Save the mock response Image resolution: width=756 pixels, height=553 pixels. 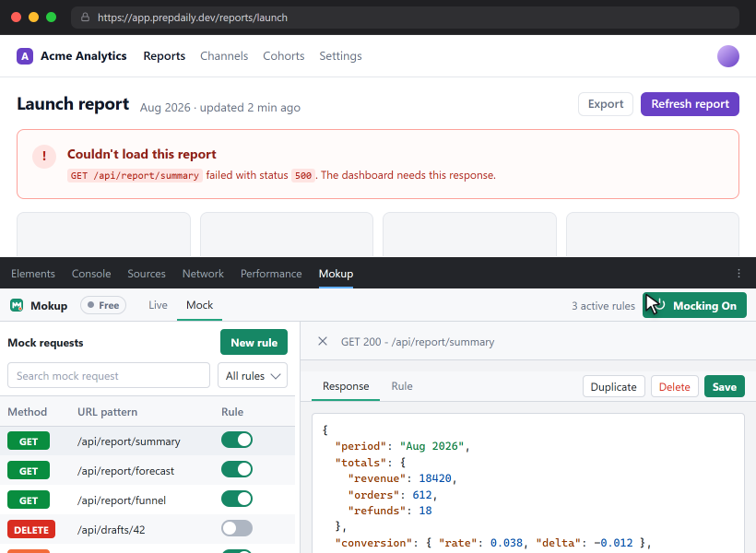click(724, 387)
